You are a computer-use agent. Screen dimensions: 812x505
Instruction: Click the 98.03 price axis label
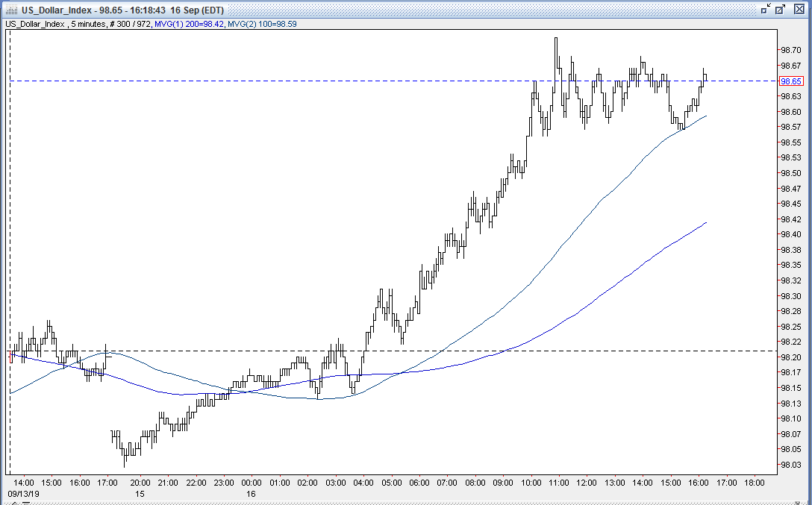coord(791,465)
